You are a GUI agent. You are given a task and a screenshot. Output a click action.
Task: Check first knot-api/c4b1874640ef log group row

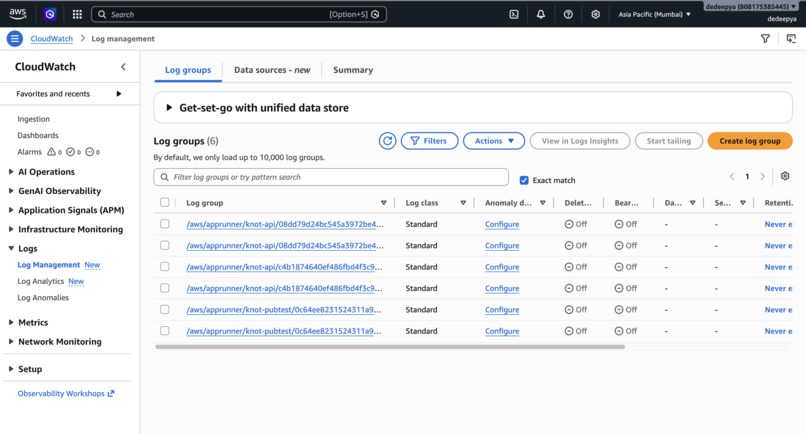tap(164, 267)
